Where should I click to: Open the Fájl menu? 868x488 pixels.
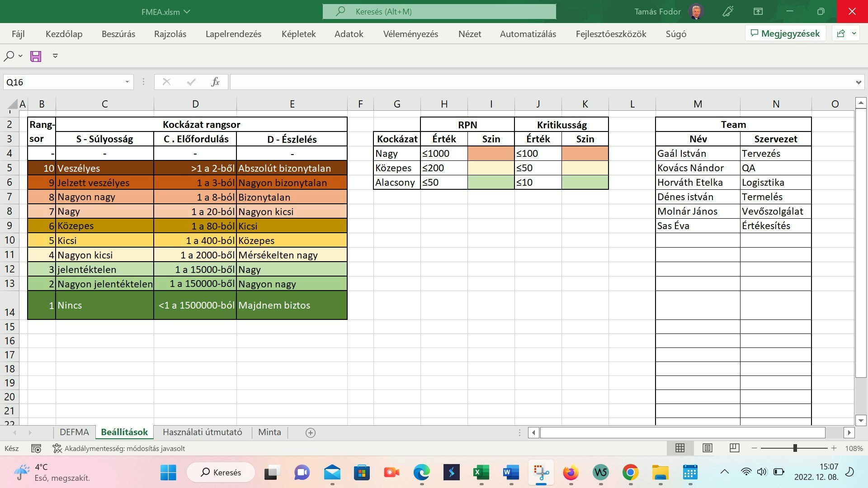tap(18, 34)
